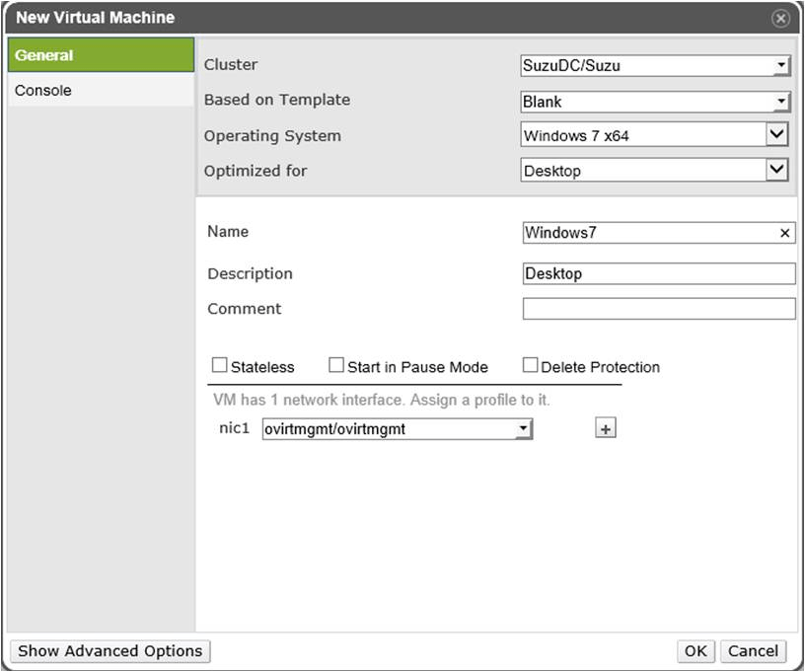Screen dimensions: 805x672
Task: Toggle the Delete Protection checkbox
Action: tap(530, 366)
